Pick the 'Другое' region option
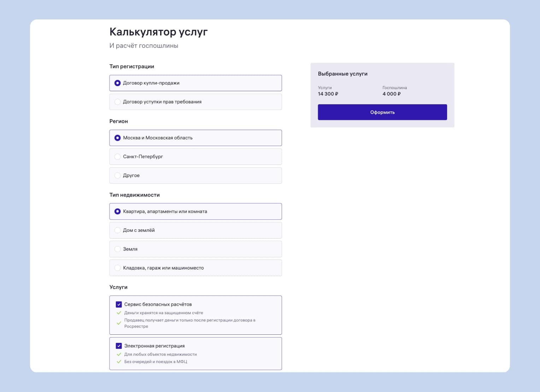Image resolution: width=540 pixels, height=392 pixels. coord(195,175)
